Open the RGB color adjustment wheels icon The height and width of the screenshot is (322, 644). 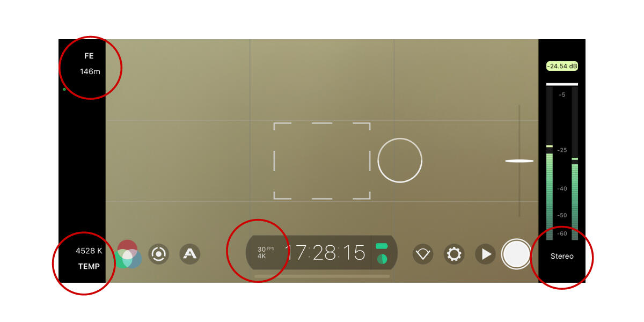coord(128,254)
